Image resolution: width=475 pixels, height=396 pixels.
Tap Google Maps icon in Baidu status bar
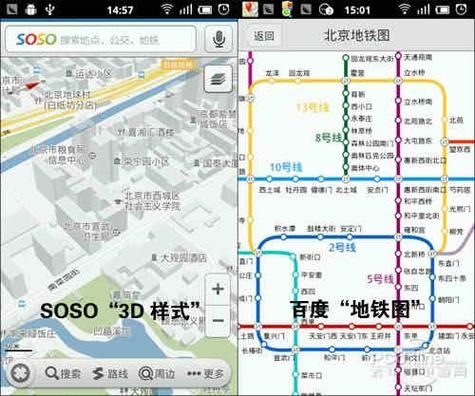point(250,9)
